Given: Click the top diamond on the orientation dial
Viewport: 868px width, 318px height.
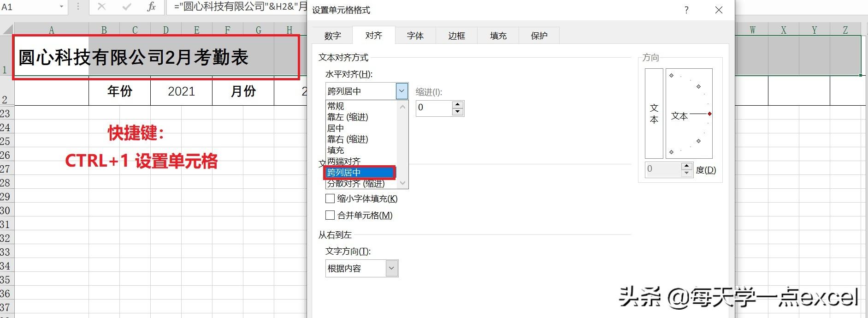Looking at the screenshot, I should point(671,75).
